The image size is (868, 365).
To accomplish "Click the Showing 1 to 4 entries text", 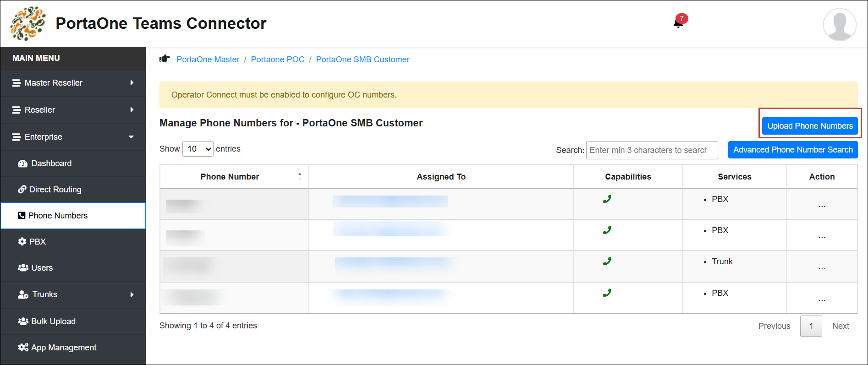I will click(x=208, y=326).
